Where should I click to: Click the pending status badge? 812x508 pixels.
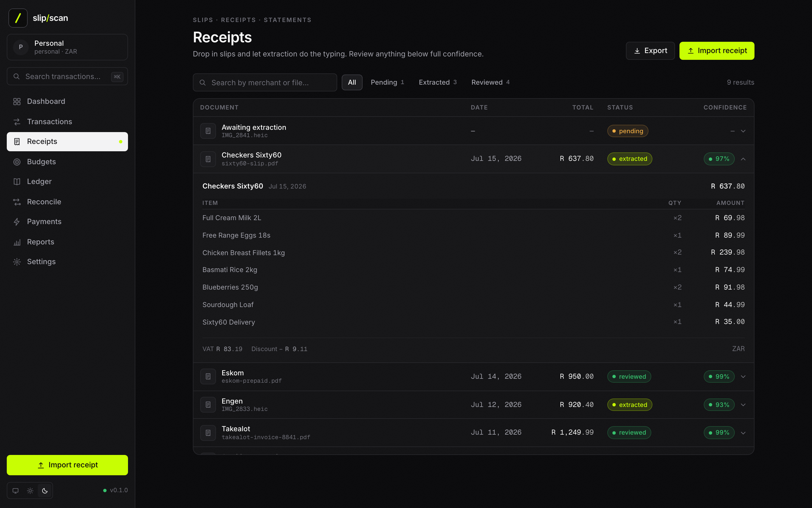click(627, 131)
